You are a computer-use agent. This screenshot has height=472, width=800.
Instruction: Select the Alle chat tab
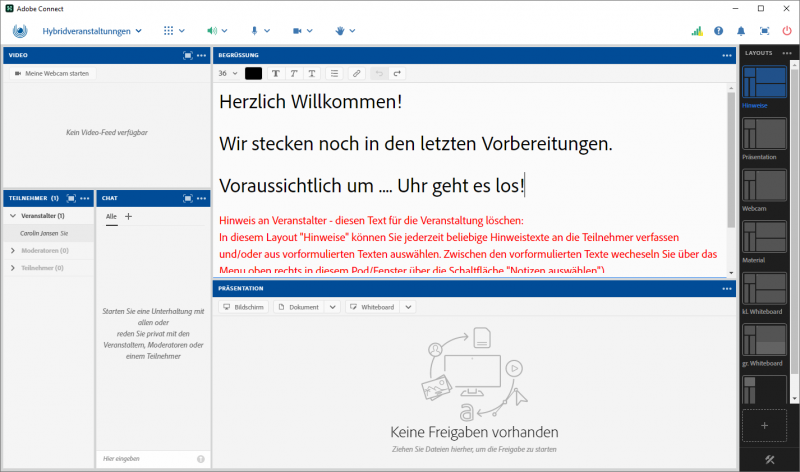tap(111, 216)
